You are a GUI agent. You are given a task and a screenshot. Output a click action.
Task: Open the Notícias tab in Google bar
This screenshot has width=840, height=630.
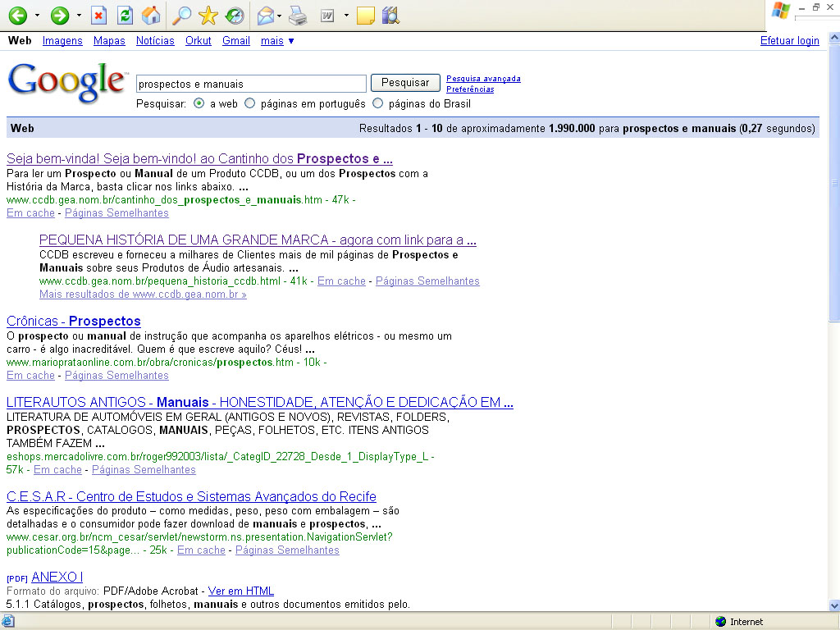click(x=155, y=40)
